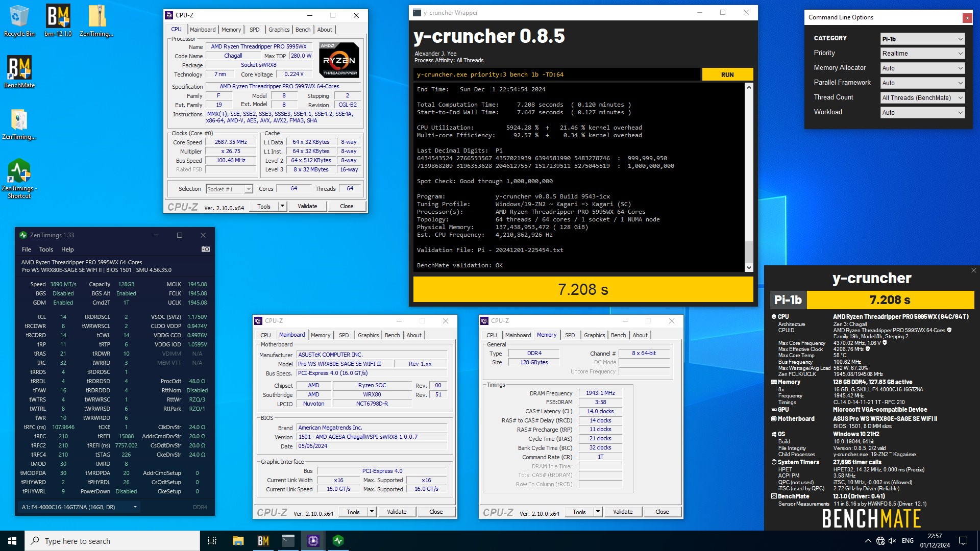Launch the BenchMate desktop shortcut

19,72
